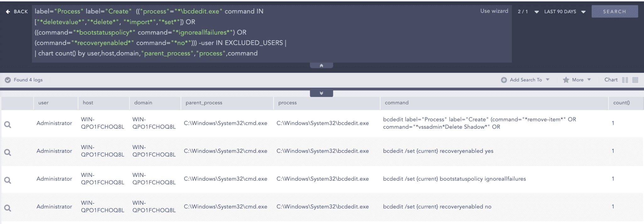The width and height of the screenshot is (644, 224).
Task: Click the Back arrow icon
Action: (8, 12)
